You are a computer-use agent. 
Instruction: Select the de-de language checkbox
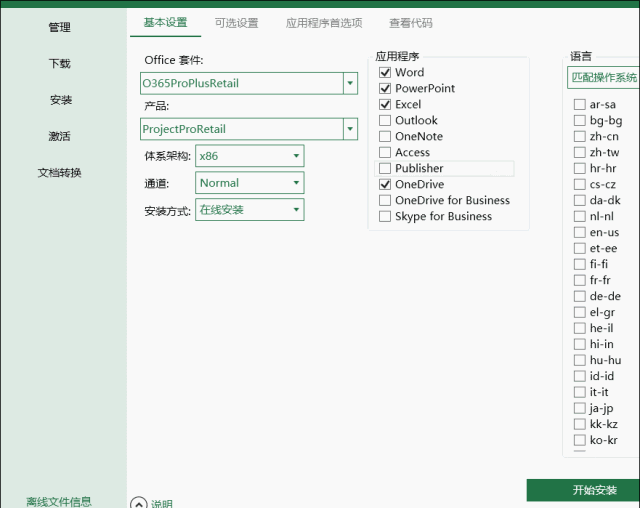click(x=580, y=296)
